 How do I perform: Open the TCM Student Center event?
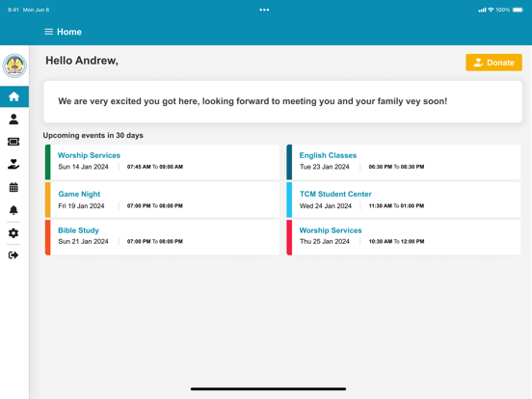(x=404, y=199)
